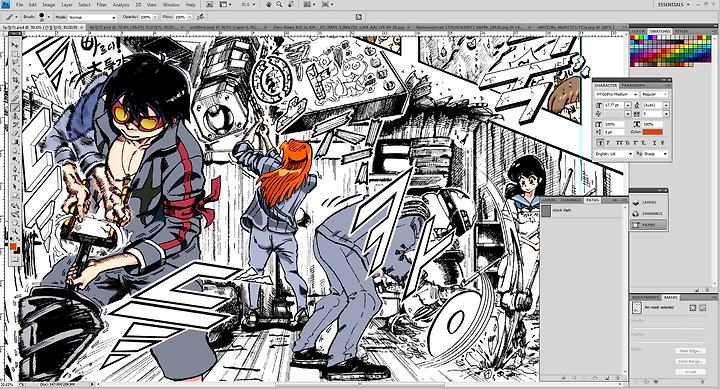Select the Rectangular Marquee tool
This screenshot has width=720, height=389.
[15, 54]
